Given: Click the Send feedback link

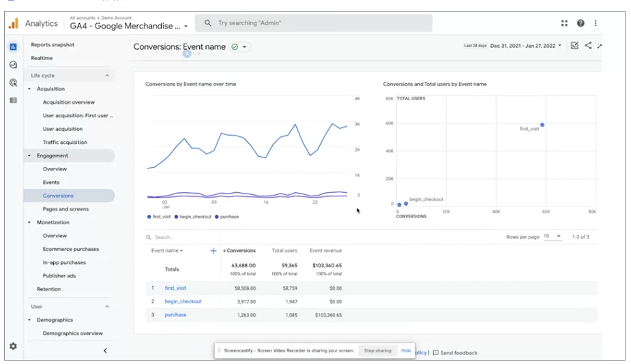Looking at the screenshot, I should click(x=459, y=352).
